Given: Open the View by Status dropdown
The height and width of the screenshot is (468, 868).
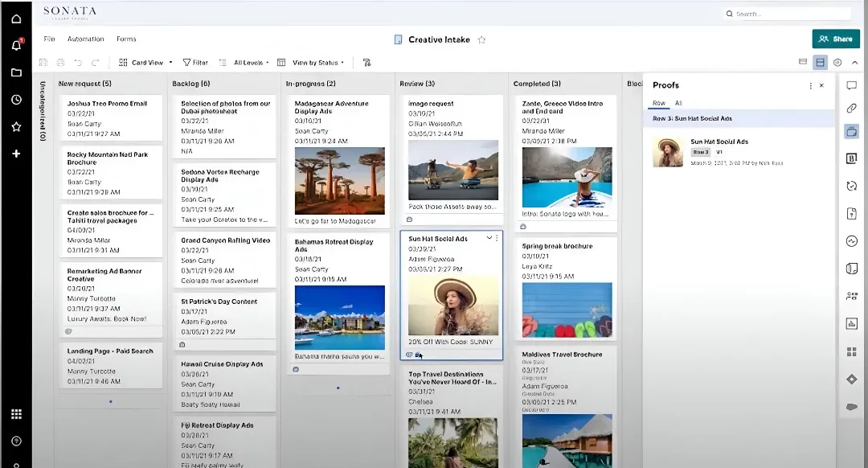Looking at the screenshot, I should pyautogui.click(x=313, y=62).
